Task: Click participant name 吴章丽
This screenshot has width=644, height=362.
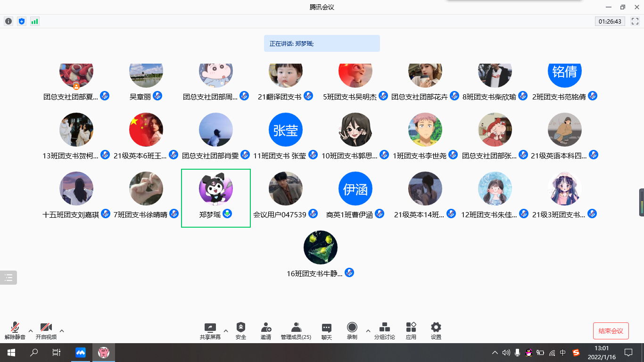Action: click(140, 97)
